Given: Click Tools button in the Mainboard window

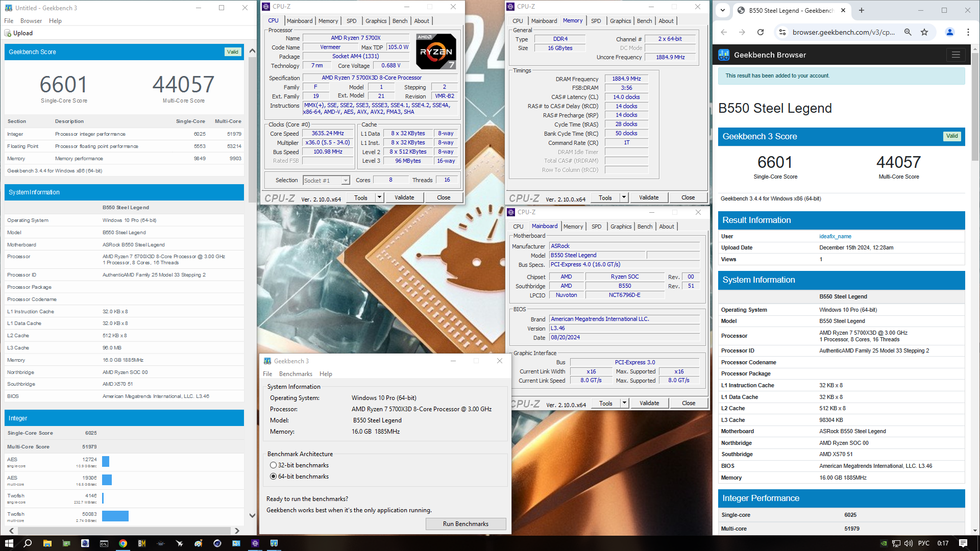Looking at the screenshot, I should click(x=606, y=403).
